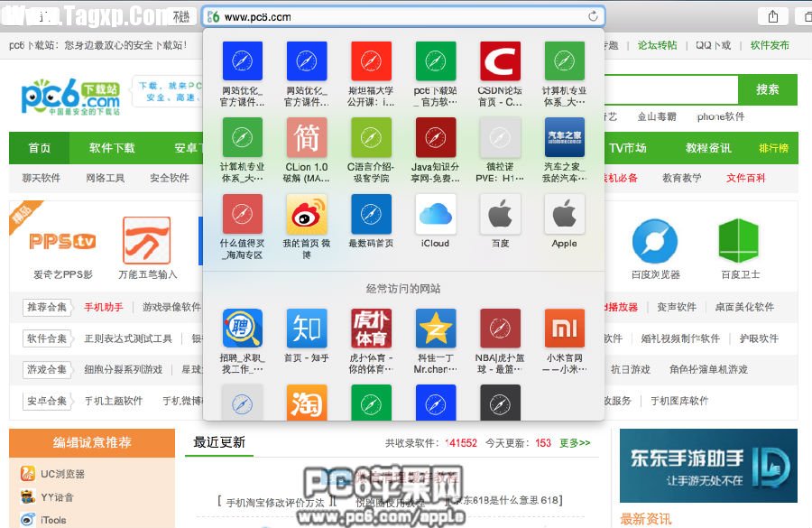Viewport: 812px width, 528px height.
Task: Click the green 搜索 search button
Action: (768, 89)
